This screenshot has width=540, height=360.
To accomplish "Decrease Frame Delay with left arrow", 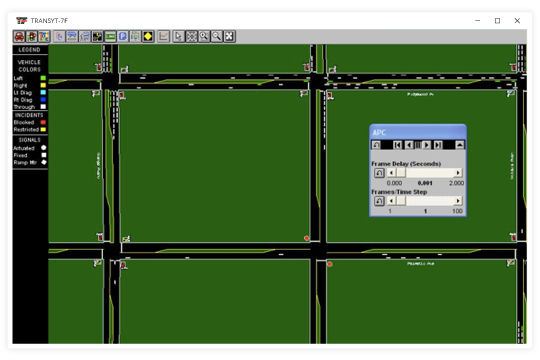I will 391,173.
